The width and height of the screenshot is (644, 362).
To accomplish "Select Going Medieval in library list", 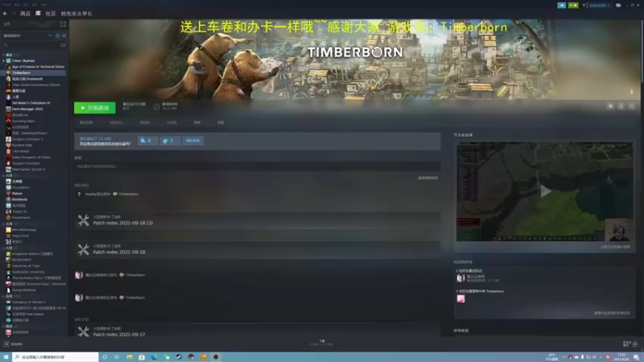I will [24, 290].
